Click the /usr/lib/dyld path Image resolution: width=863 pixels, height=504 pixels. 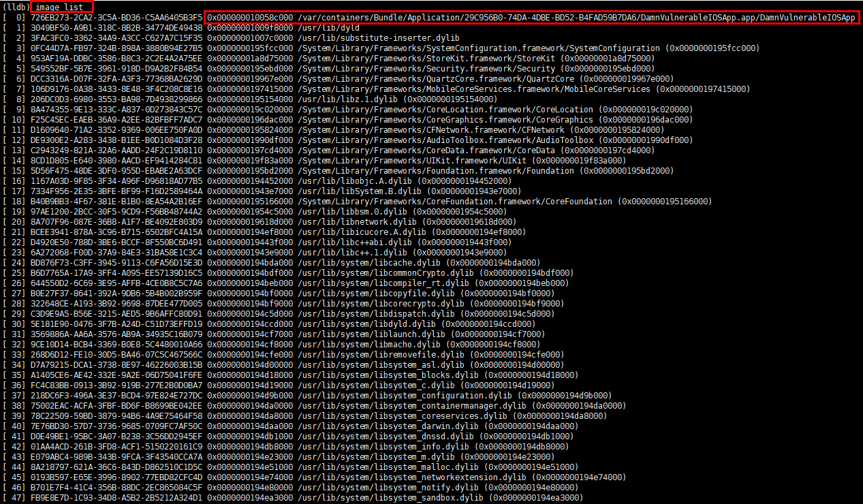click(328, 27)
